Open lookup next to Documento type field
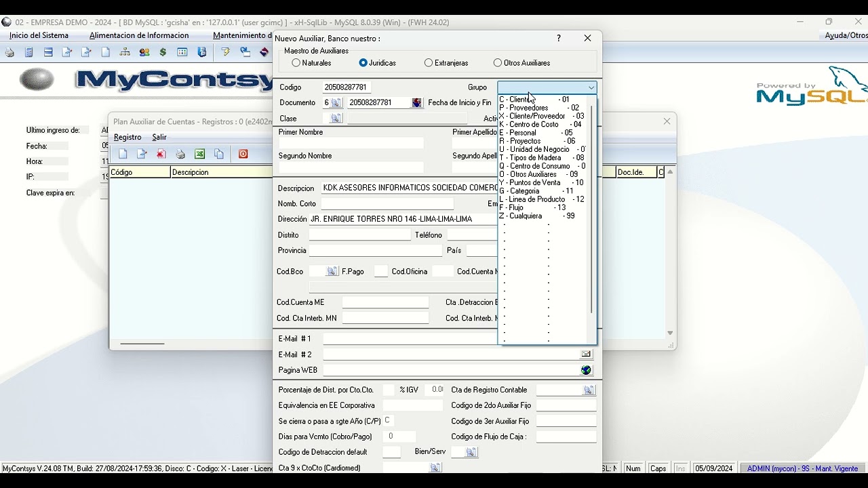Screen dimensions: 868x488 coord(336,103)
